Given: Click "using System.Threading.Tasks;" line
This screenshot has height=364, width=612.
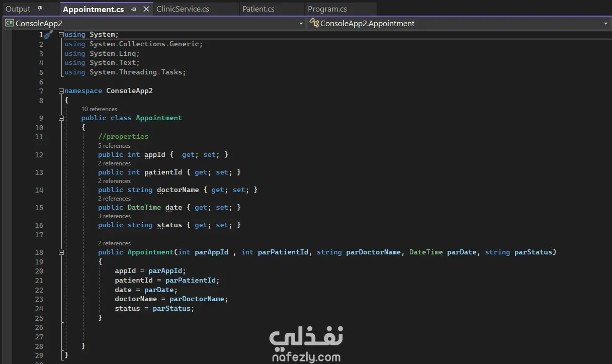Looking at the screenshot, I should [x=125, y=72].
